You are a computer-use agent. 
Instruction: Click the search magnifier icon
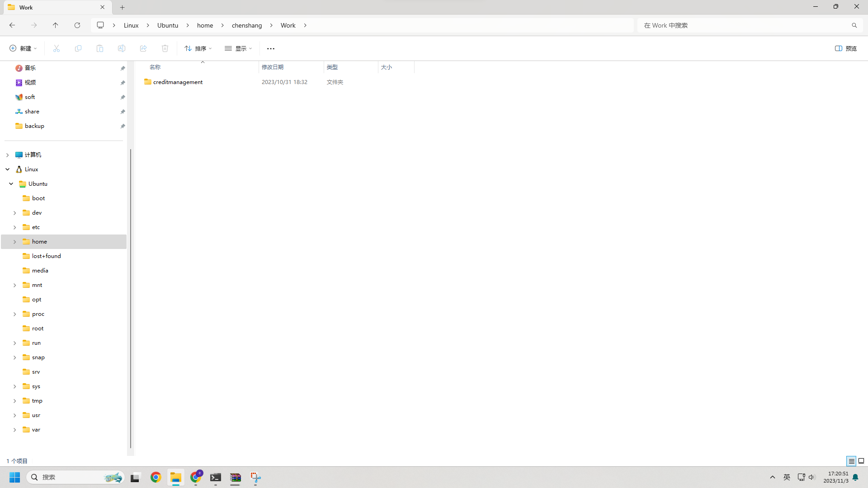(x=854, y=25)
